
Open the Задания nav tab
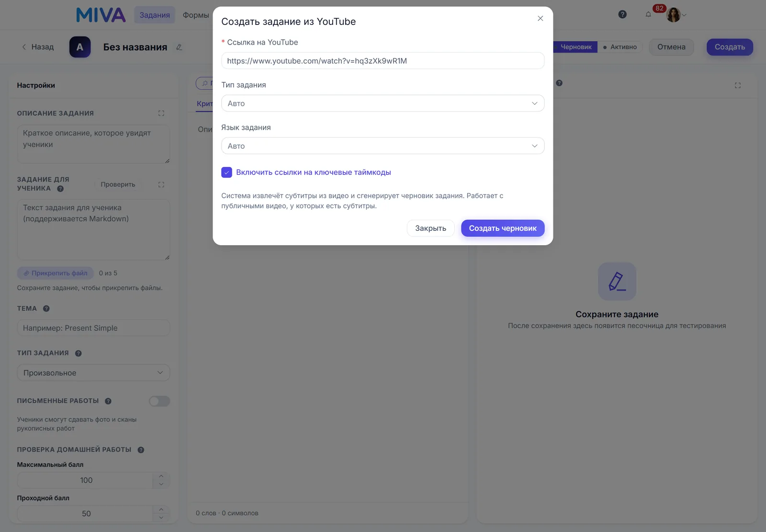point(155,15)
